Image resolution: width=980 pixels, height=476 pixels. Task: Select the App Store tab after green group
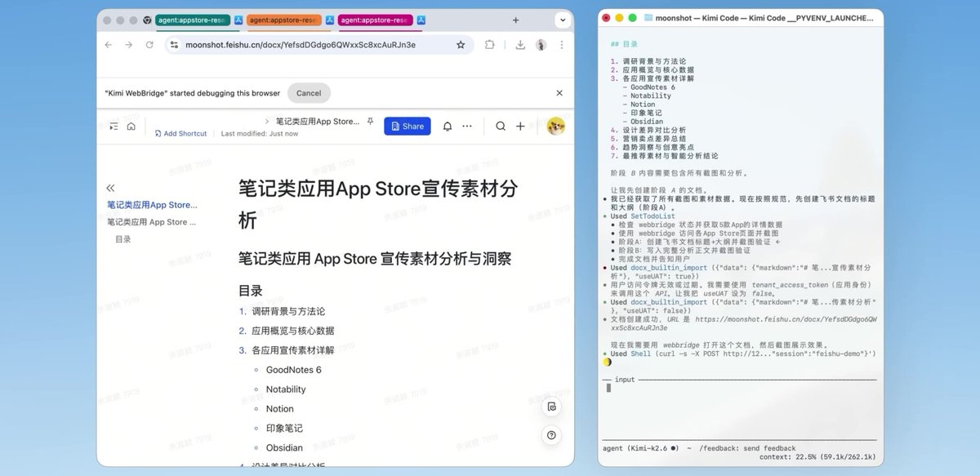pyautogui.click(x=238, y=20)
